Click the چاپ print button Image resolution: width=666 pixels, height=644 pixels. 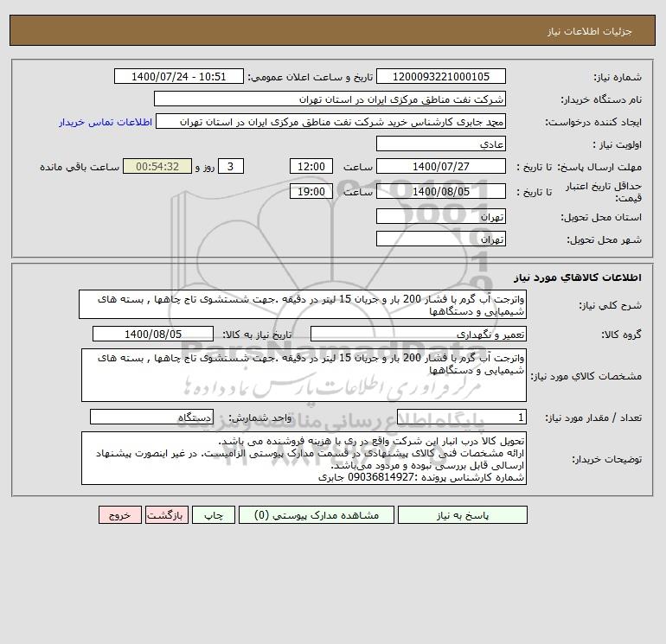pos(214,515)
